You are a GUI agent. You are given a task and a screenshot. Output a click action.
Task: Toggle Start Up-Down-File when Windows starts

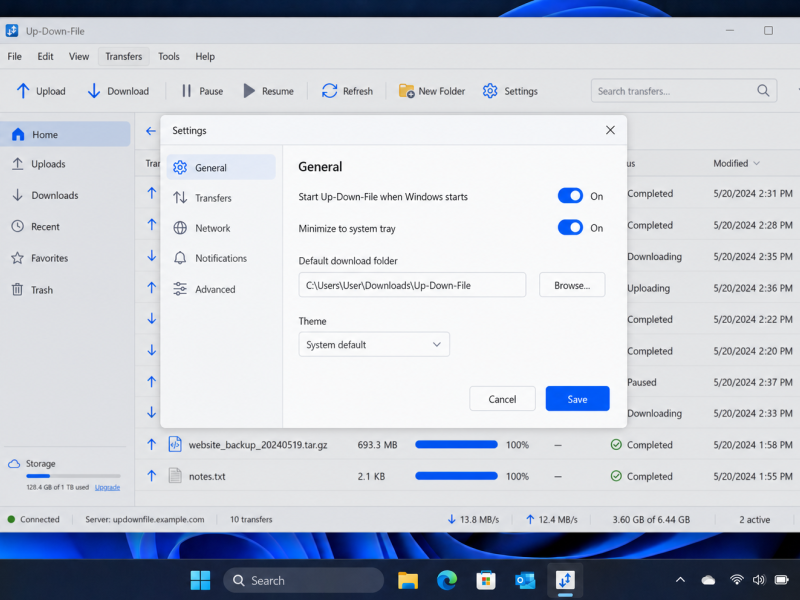tap(570, 196)
